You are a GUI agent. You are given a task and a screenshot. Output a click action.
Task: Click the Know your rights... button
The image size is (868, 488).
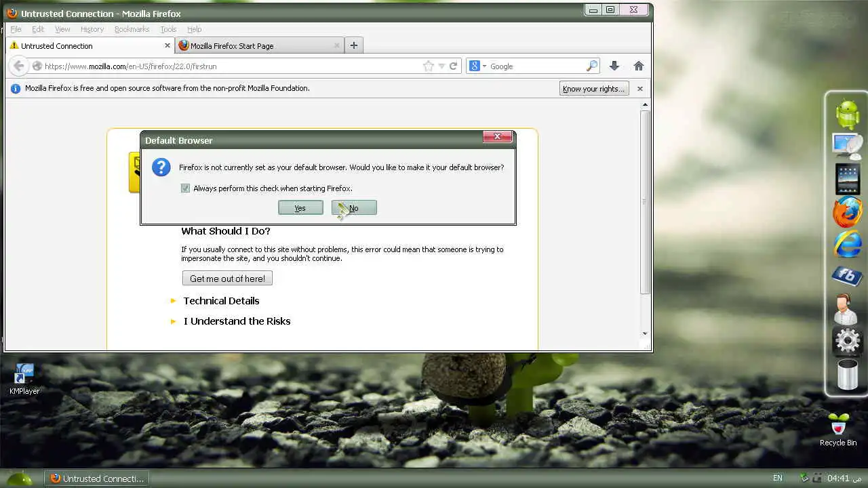(593, 89)
